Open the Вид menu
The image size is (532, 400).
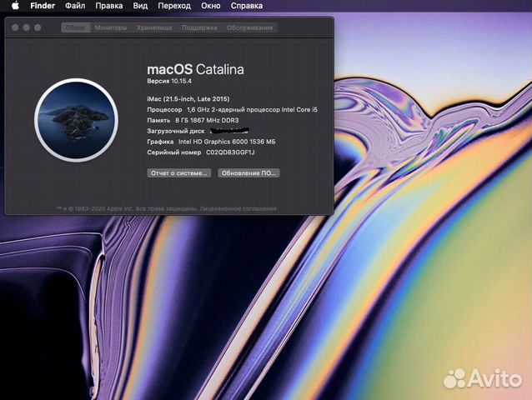(140, 6)
